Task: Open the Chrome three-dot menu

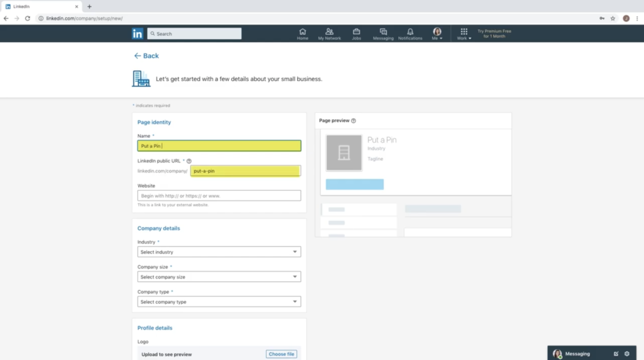Action: [x=637, y=18]
